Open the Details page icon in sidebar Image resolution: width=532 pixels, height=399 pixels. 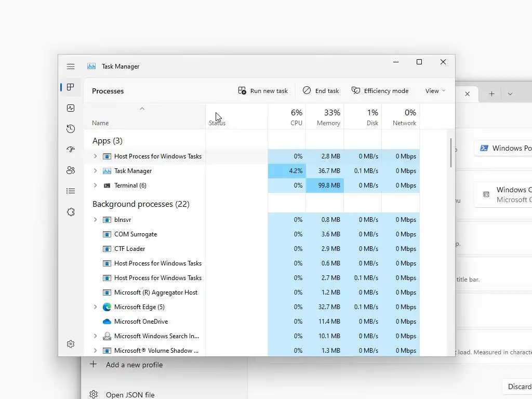(71, 191)
